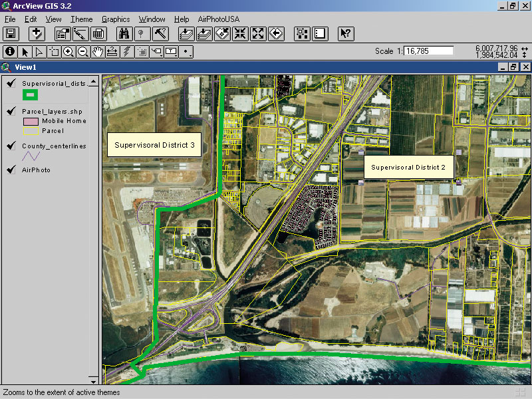Hide the AirPhoto theme layer
532x399 pixels.
click(x=11, y=170)
